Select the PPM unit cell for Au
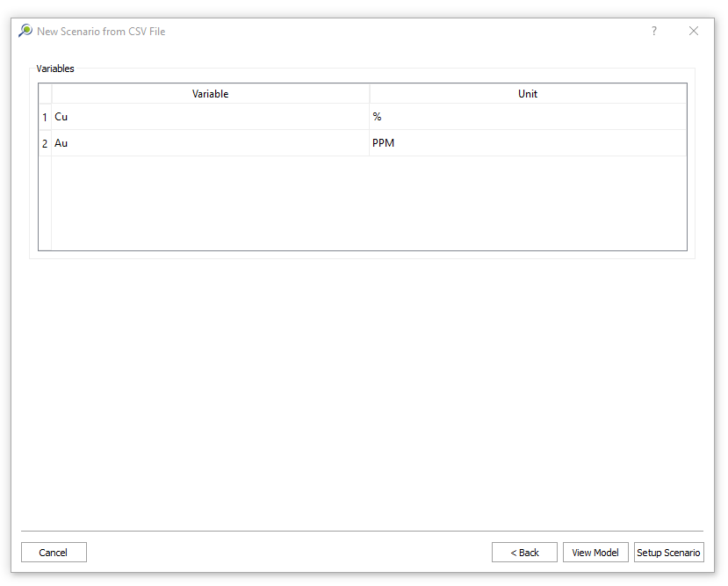The height and width of the screenshot is (586, 728). click(x=528, y=143)
